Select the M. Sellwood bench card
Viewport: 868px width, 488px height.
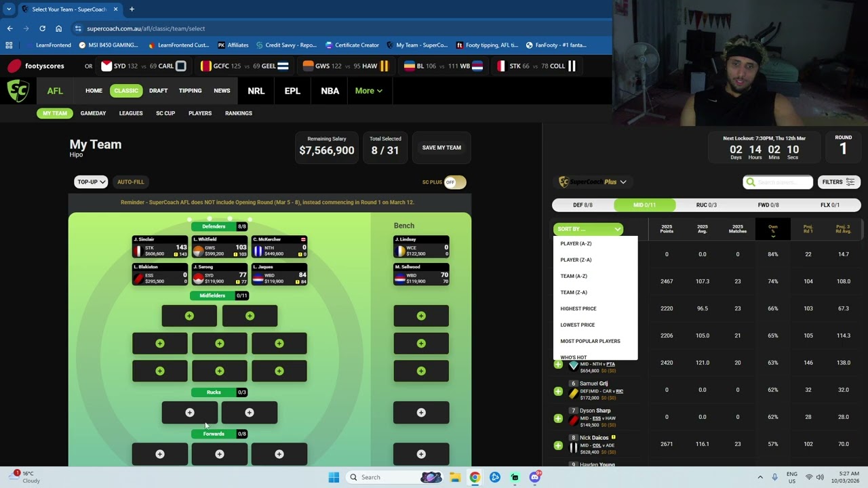tap(421, 274)
